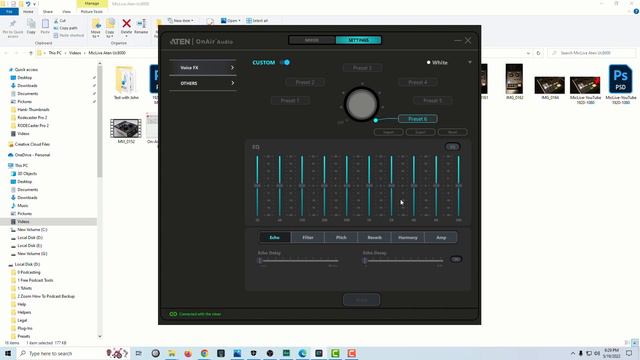Choose the Preset 3 button
The width and height of the screenshot is (640, 360).
click(362, 68)
